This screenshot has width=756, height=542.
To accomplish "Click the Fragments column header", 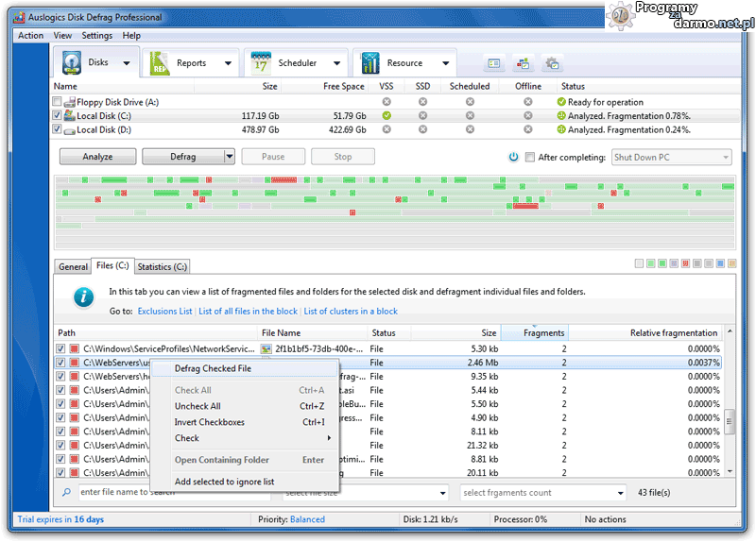I will pos(543,332).
